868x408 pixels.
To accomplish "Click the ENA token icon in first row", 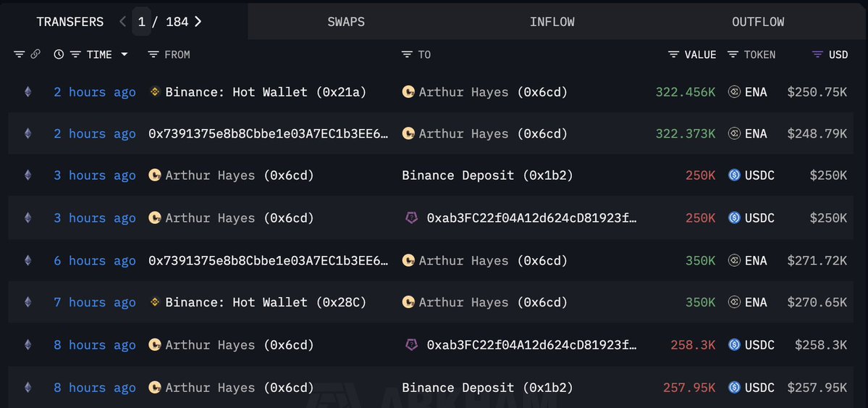I will [734, 92].
